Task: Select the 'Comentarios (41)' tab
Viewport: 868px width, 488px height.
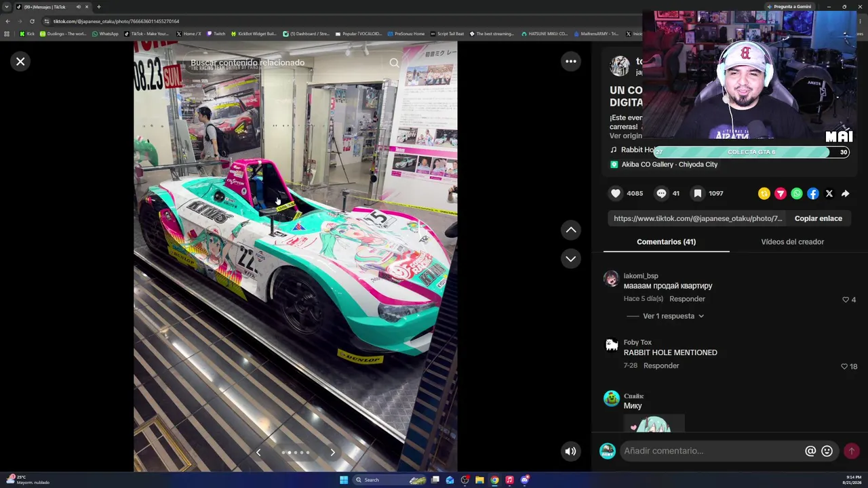Action: 666,242
